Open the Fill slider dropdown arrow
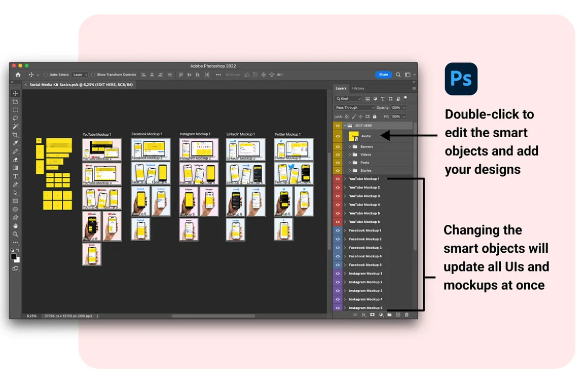This screenshot has height=392, width=588. pos(405,116)
